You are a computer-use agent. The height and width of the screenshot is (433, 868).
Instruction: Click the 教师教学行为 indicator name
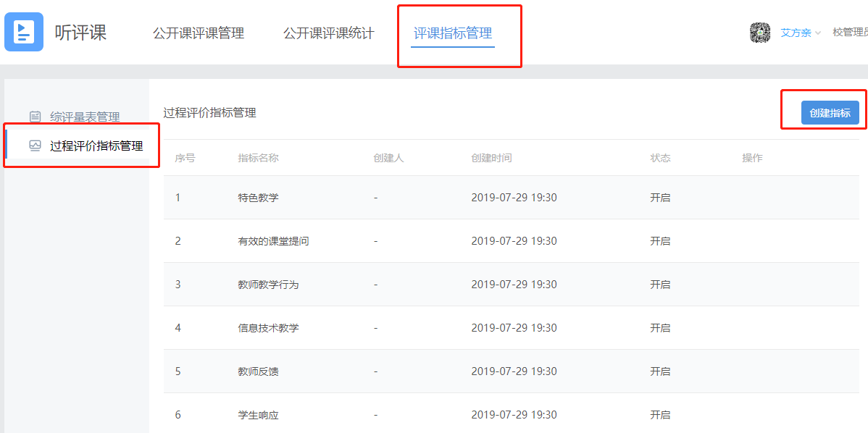[268, 285]
